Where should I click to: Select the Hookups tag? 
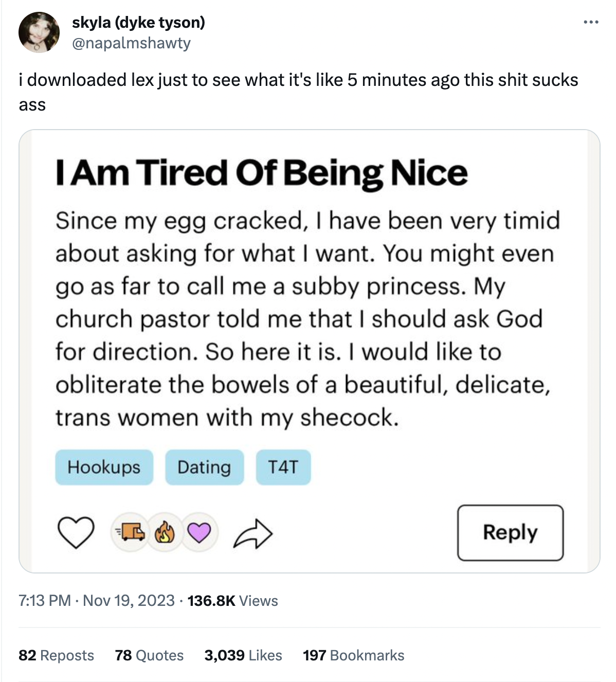[104, 467]
